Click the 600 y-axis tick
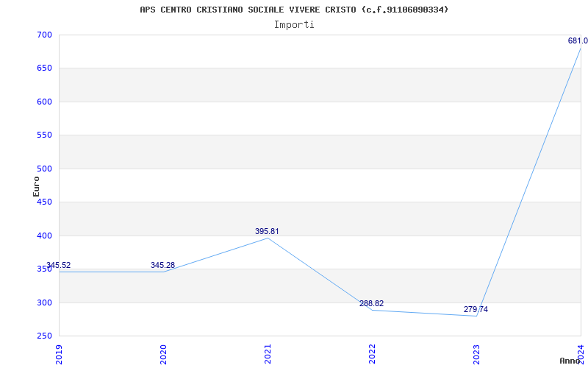588x368 pixels. point(44,102)
